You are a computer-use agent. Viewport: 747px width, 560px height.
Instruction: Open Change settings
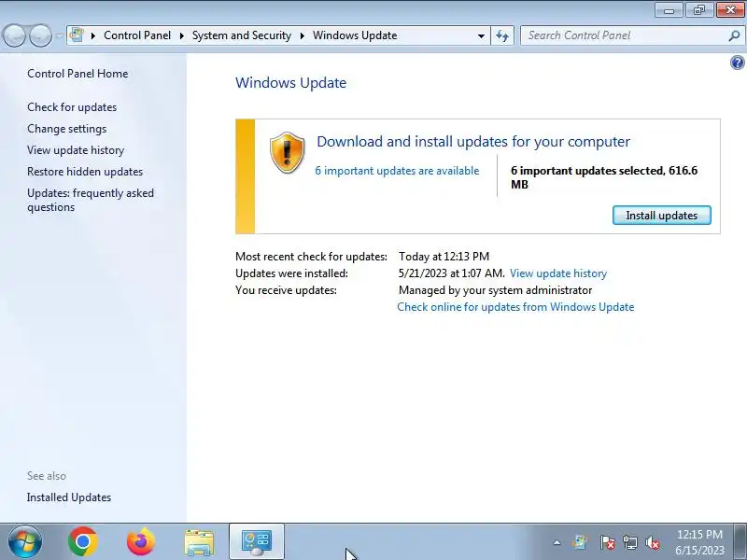66,129
